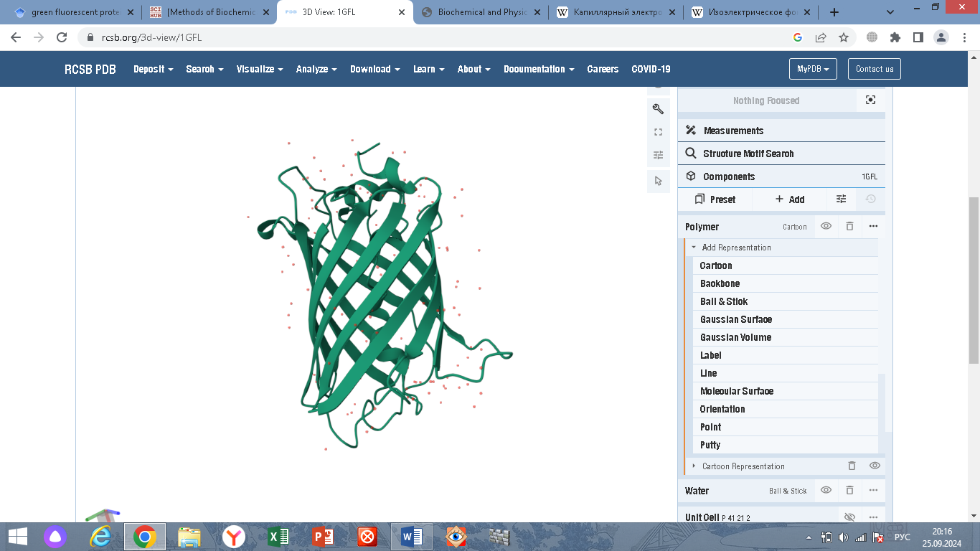The width and height of the screenshot is (980, 551).
Task: Open Windows Start menu
Action: tap(17, 536)
